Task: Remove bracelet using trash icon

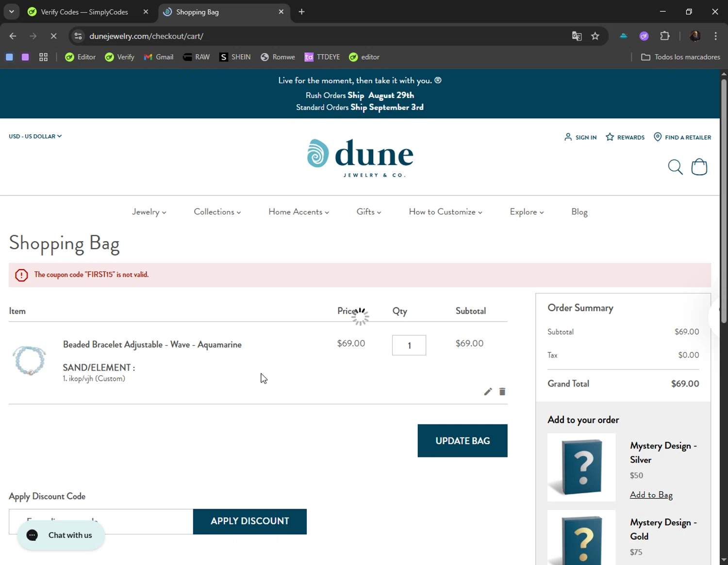Action: click(x=502, y=391)
